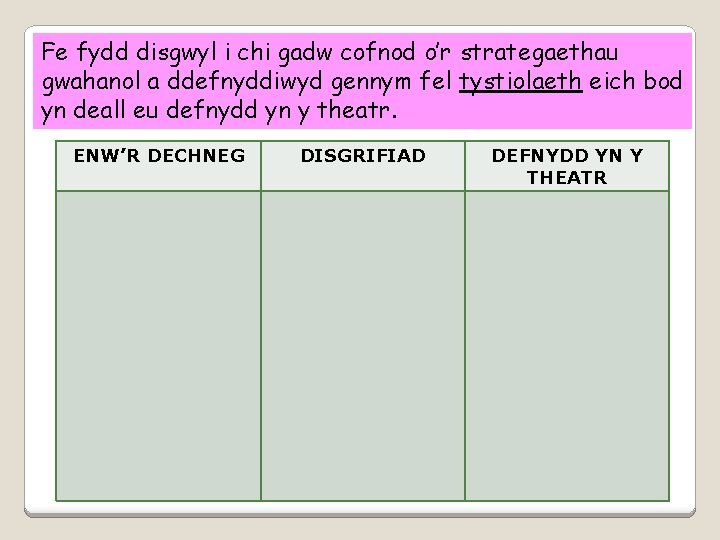Select the DEFNYDD YN Y THEATR header

tap(567, 166)
